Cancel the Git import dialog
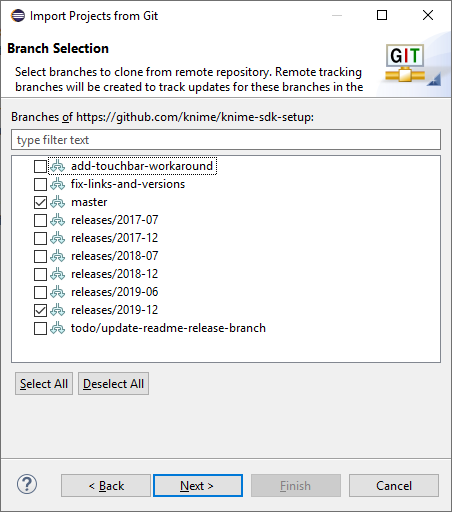This screenshot has height=512, width=452. [x=394, y=486]
